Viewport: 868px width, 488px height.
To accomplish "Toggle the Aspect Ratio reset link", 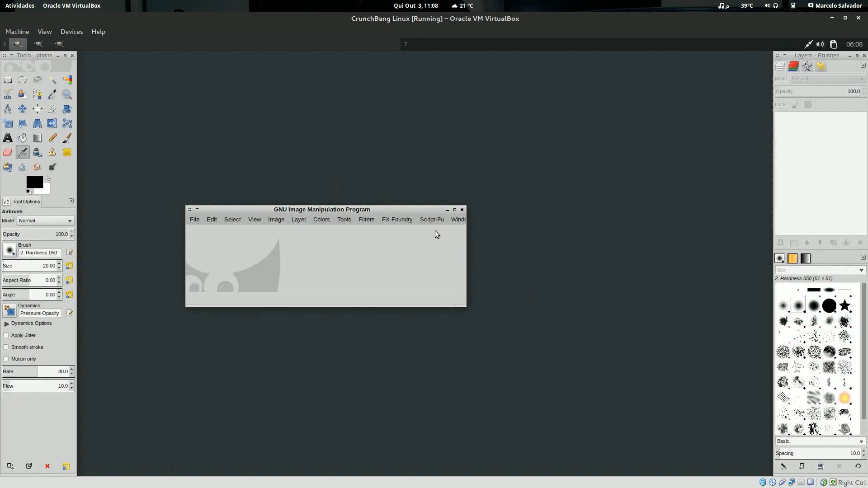I will click(69, 280).
